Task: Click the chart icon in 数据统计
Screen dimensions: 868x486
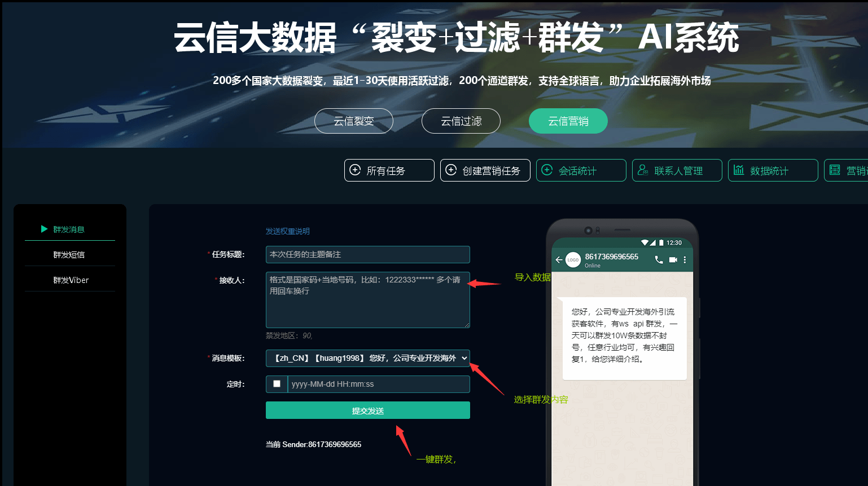Action: 739,170
